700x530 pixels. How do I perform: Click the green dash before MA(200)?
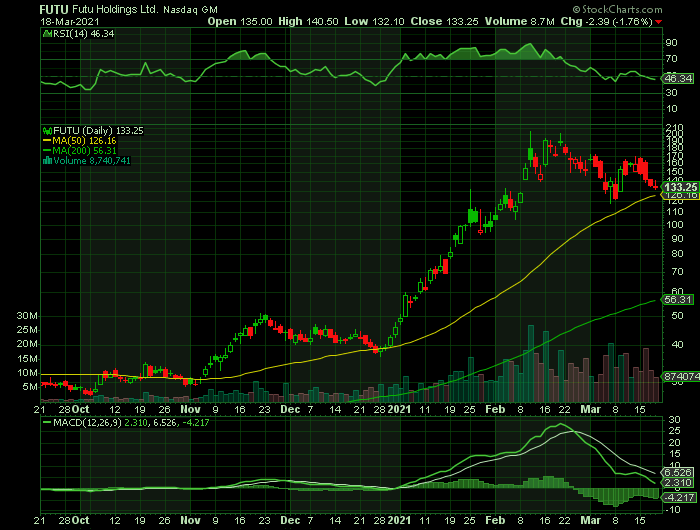[x=47, y=151]
